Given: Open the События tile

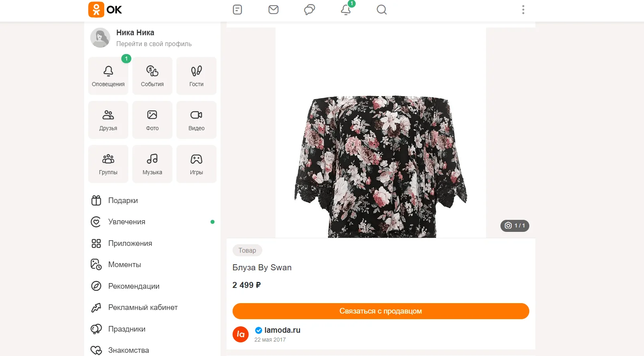Looking at the screenshot, I should (x=152, y=76).
